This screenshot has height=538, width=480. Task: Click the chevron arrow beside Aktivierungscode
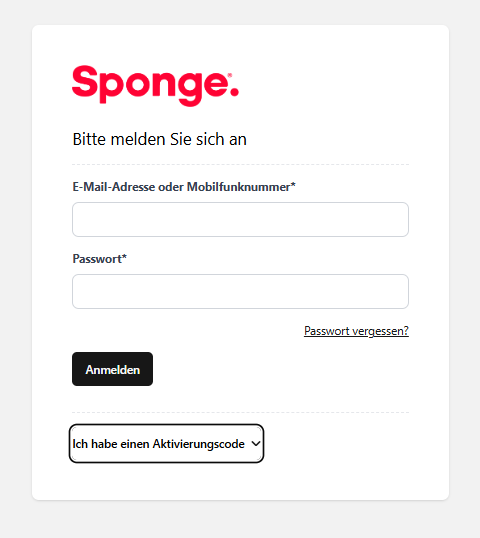click(256, 443)
